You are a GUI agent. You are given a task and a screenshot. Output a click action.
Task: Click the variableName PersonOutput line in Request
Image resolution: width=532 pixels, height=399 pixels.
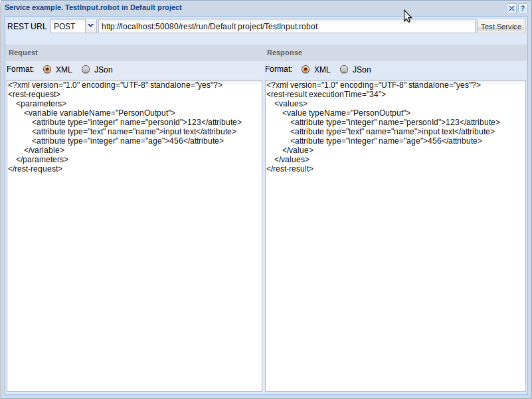(x=99, y=113)
